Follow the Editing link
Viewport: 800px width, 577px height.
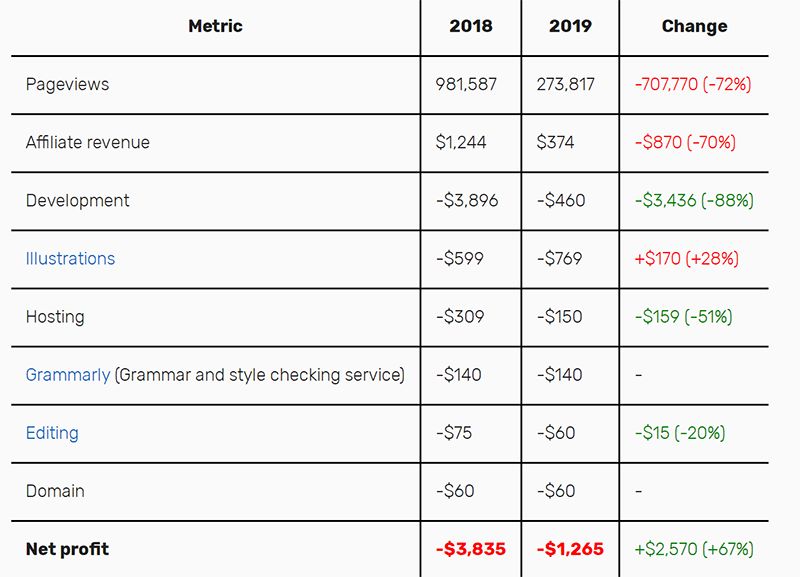coord(52,433)
